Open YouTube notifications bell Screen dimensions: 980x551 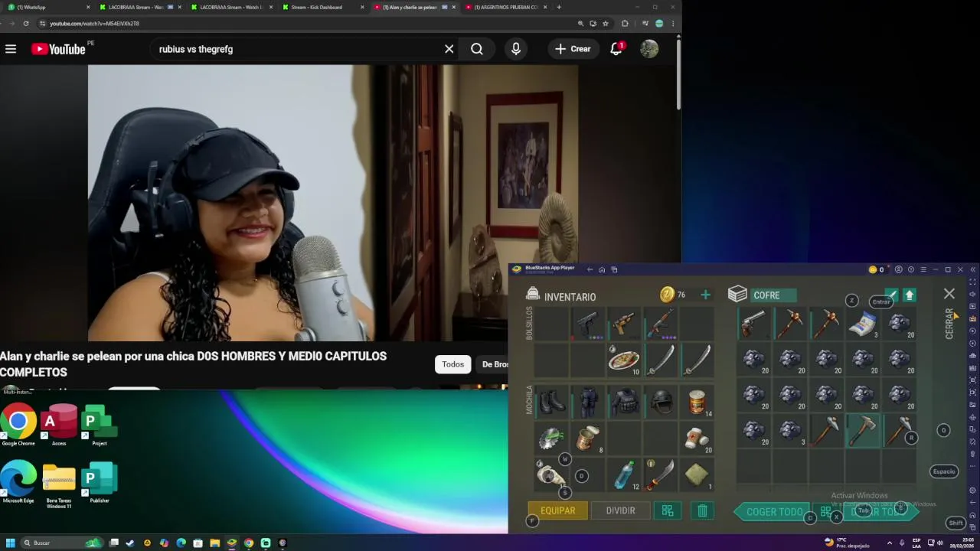coord(616,49)
